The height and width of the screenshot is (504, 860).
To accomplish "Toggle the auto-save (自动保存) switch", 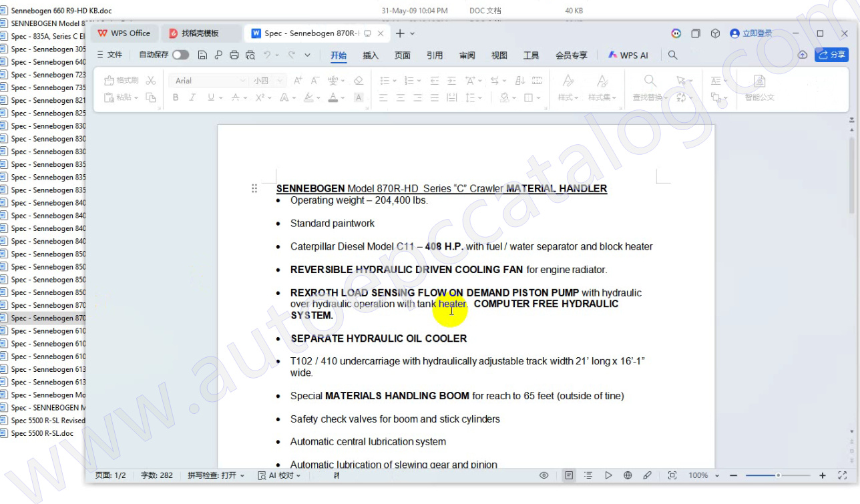I will 180,55.
